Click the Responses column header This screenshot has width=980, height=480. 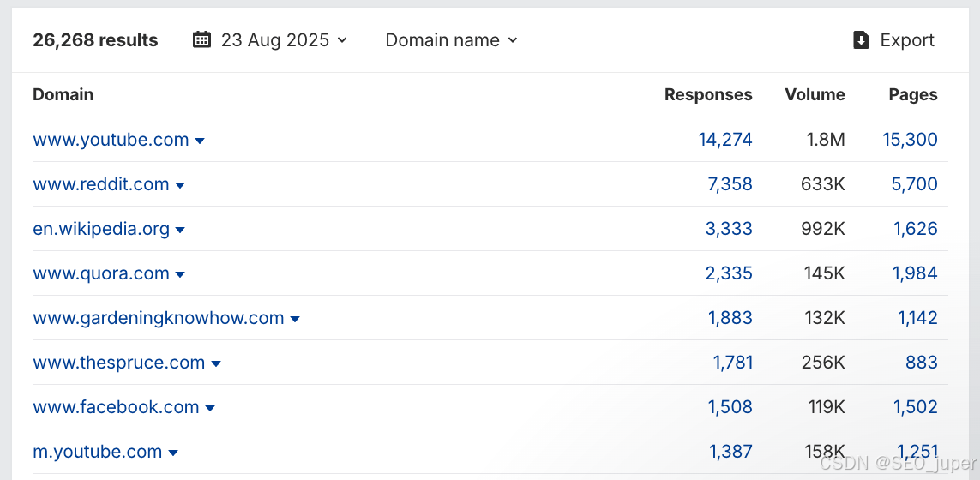point(708,94)
